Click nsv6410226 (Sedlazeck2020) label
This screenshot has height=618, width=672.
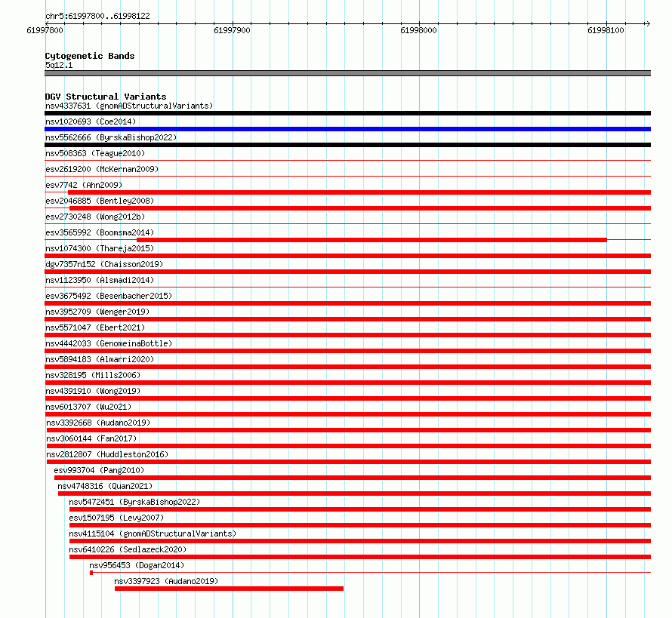pos(128,549)
